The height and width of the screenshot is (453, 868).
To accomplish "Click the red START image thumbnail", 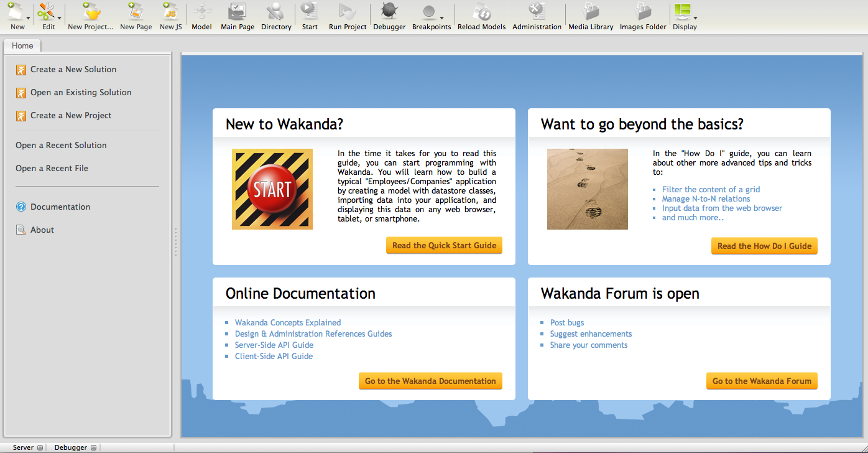I will [272, 189].
